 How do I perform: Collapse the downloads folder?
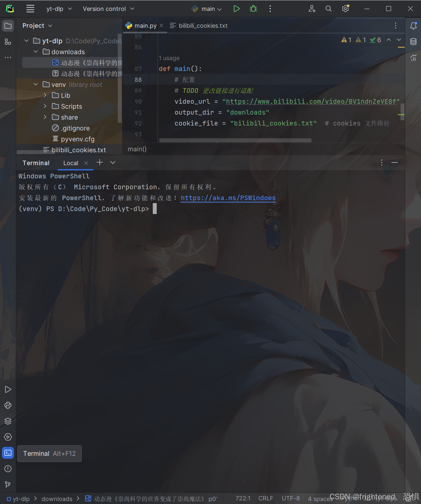click(36, 52)
